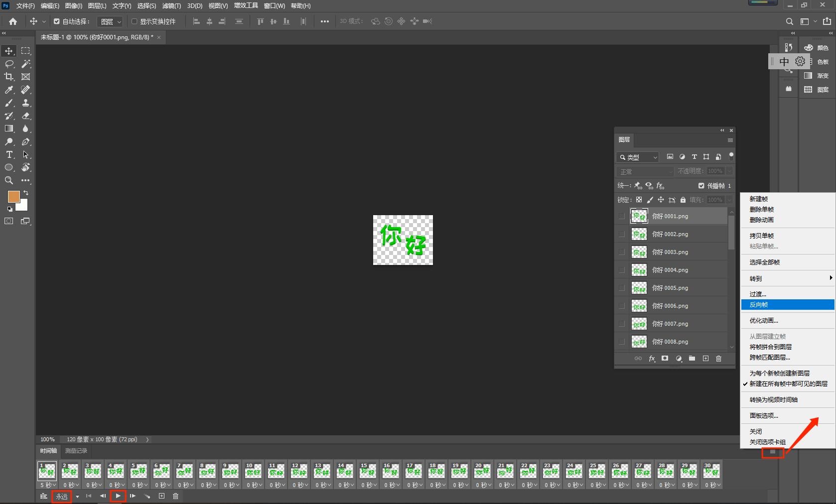Choose 反向帧 from the timeline menu
The width and height of the screenshot is (836, 504).
point(759,305)
